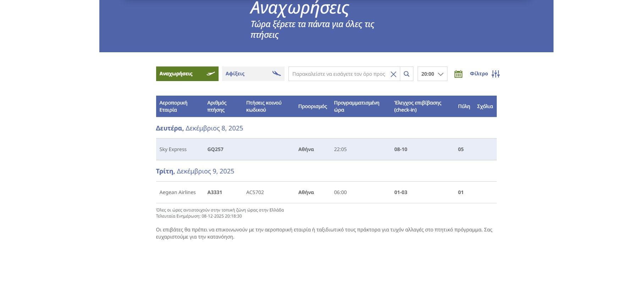Click the magnifying glass search icon
Viewport: 644px width, 284px height.
pos(407,74)
